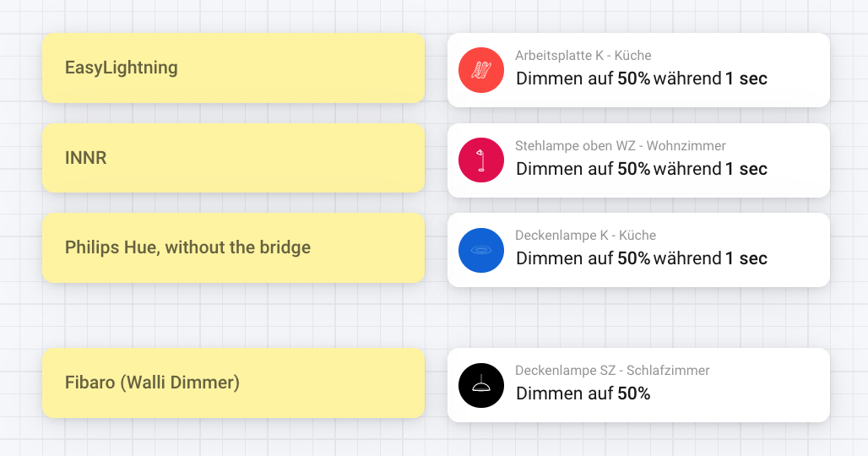
Task: Select the Fibaro (Walli Dimmer) note
Action: click(233, 383)
